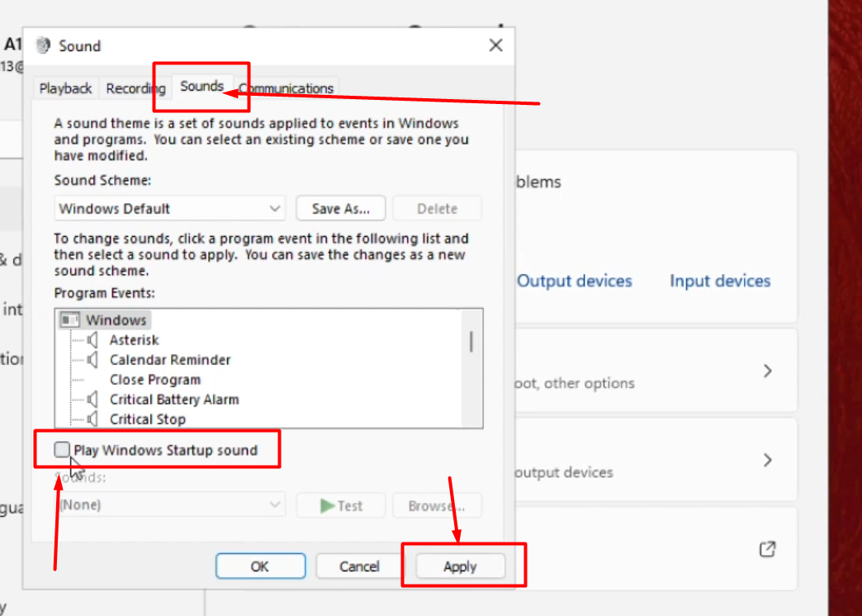Enable Play Windows Startup sound checkbox
The image size is (862, 616).
click(62, 449)
